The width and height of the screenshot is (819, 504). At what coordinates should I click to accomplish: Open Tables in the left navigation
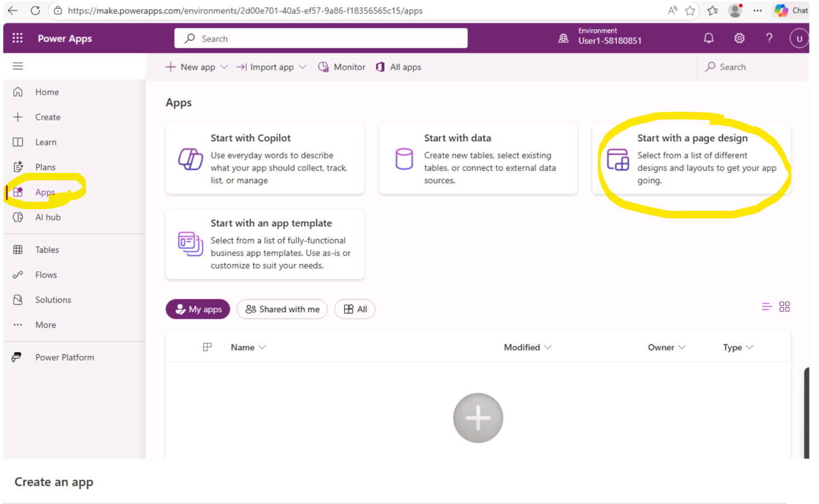pos(47,250)
